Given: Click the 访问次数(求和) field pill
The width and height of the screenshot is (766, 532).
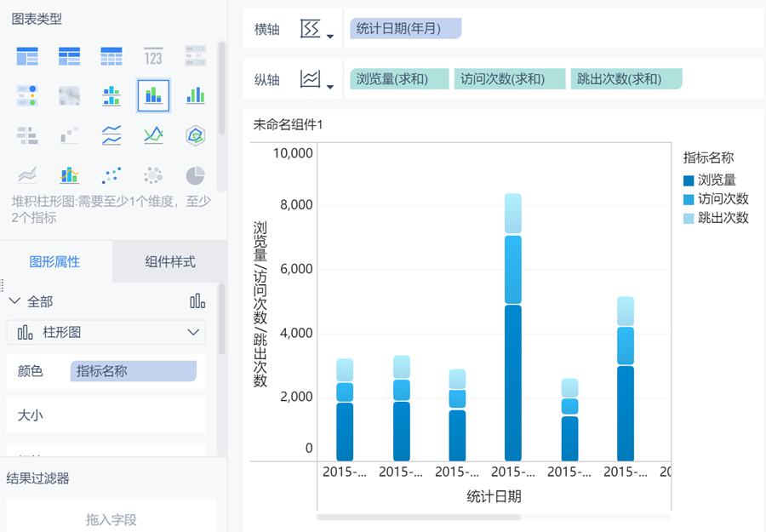Looking at the screenshot, I should click(509, 79).
